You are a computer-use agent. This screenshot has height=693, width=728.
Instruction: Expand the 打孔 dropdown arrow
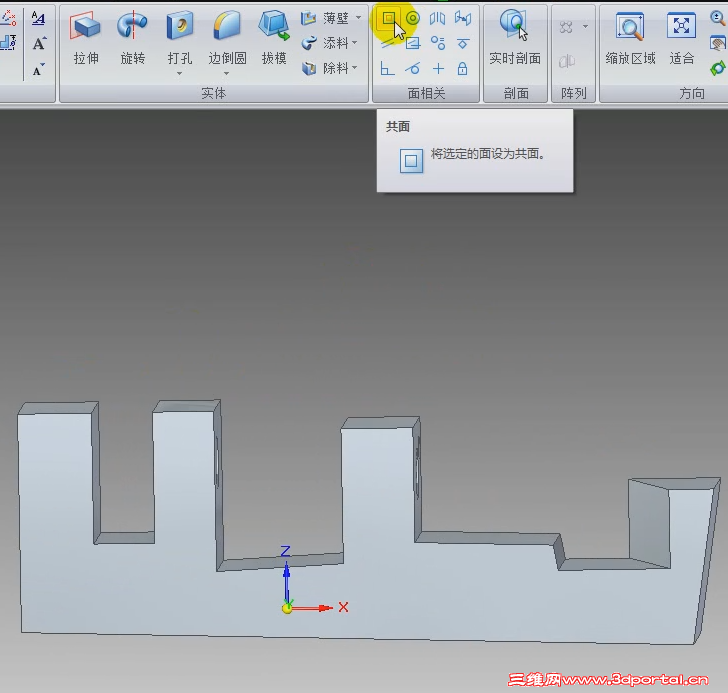pyautogui.click(x=179, y=73)
